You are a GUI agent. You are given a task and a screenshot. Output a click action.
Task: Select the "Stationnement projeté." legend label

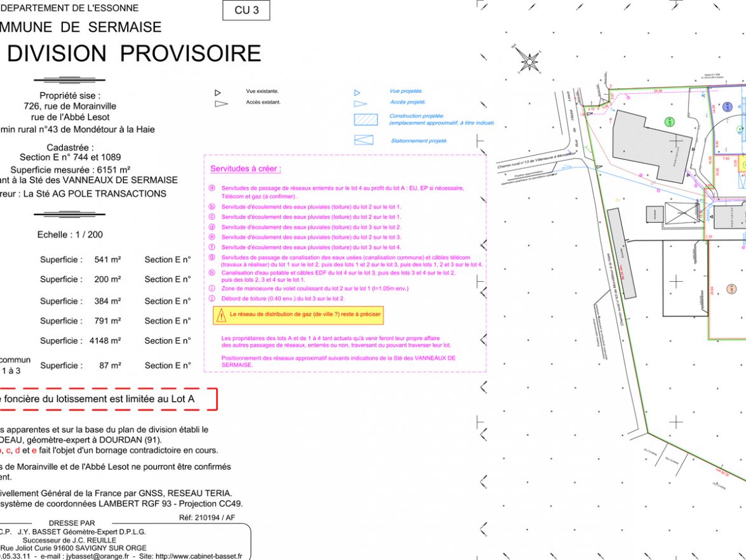tap(419, 141)
